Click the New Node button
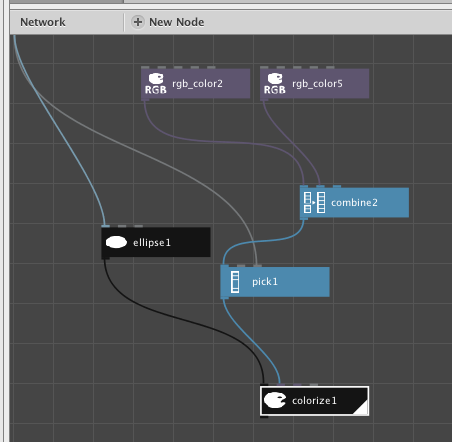 tap(168, 22)
